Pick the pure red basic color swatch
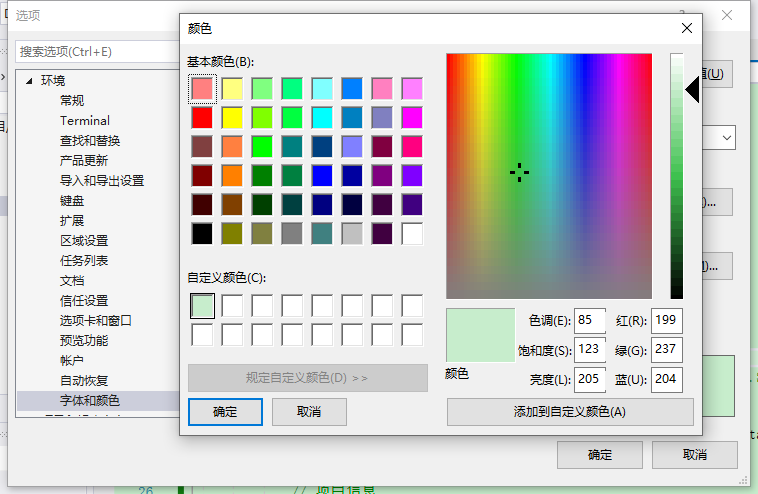This screenshot has height=494, width=758. (x=202, y=118)
